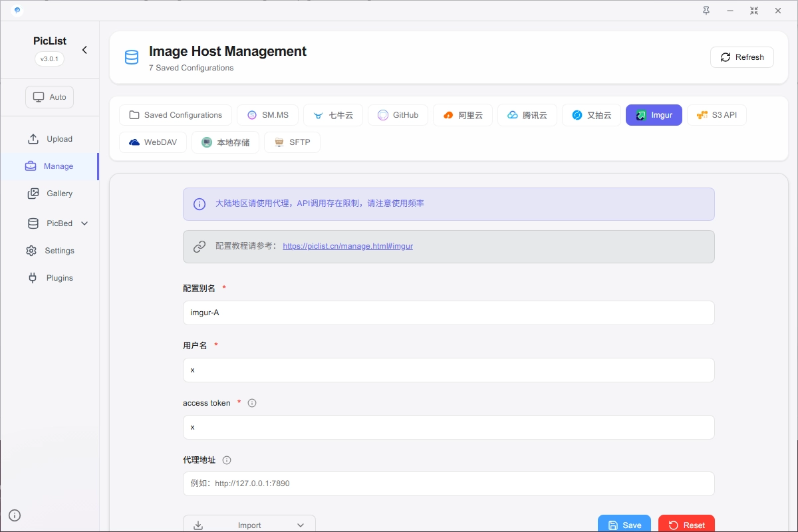Click the Upload arrow icon in sidebar
Image resolution: width=798 pixels, height=532 pixels.
coord(33,139)
